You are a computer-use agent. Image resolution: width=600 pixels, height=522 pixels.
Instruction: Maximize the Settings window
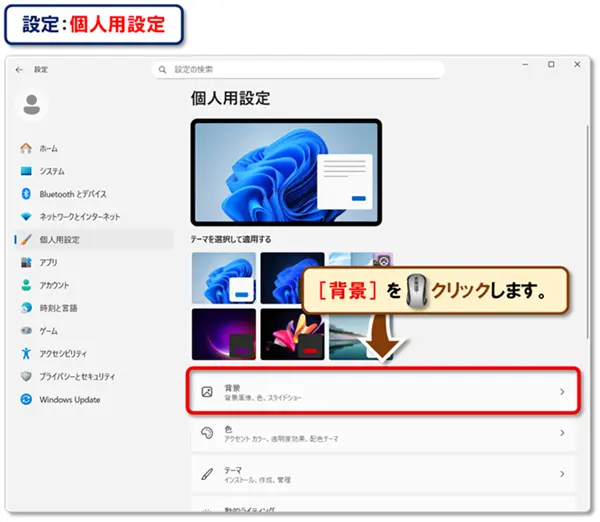(551, 64)
